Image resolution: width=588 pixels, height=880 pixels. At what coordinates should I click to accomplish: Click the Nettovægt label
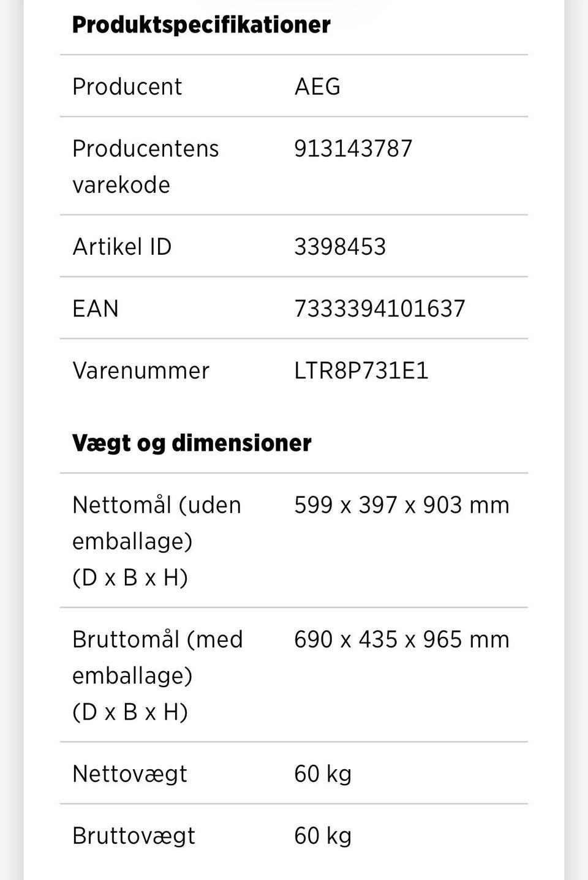(130, 774)
